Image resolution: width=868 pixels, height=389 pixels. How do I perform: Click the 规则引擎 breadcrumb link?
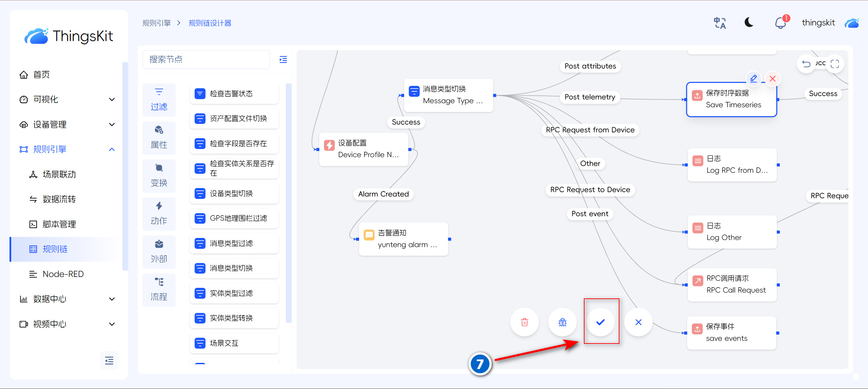[156, 23]
